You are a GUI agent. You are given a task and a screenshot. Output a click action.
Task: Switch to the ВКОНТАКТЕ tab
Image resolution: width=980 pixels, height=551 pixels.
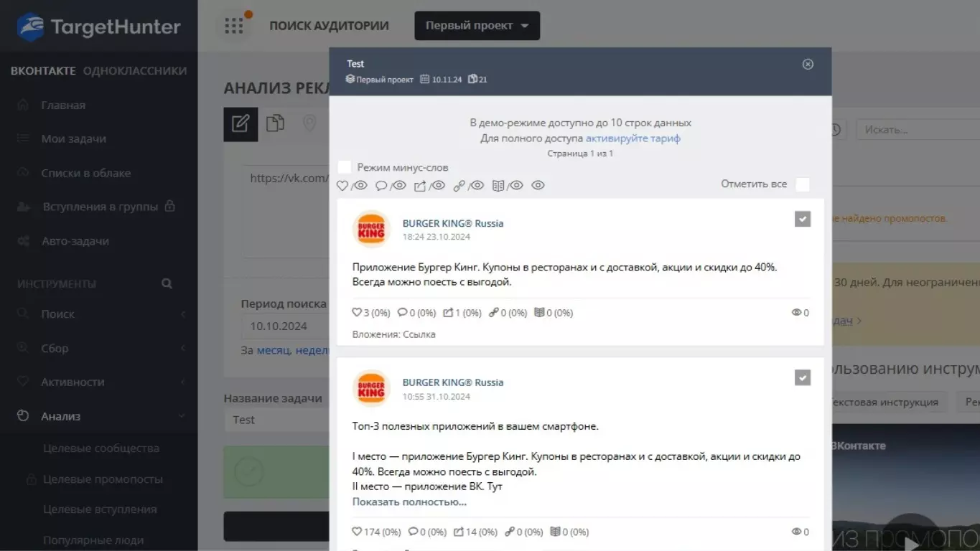pyautogui.click(x=42, y=71)
